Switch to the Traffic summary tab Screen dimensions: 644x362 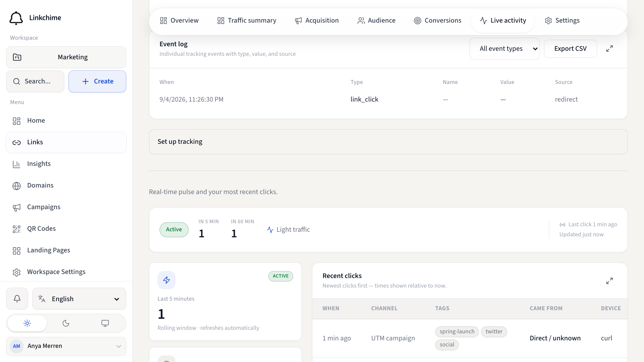(x=247, y=21)
